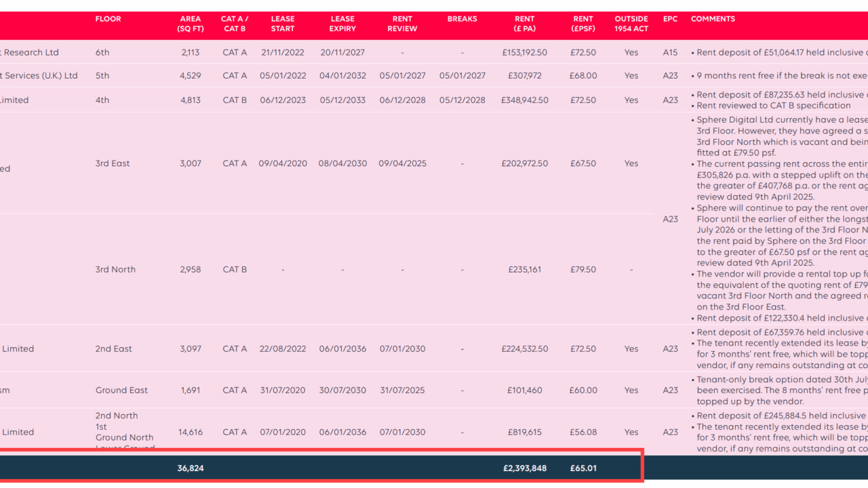Click the 21/11/2022 lease start date
Viewport: 868px width, 488px height.
pos(283,53)
